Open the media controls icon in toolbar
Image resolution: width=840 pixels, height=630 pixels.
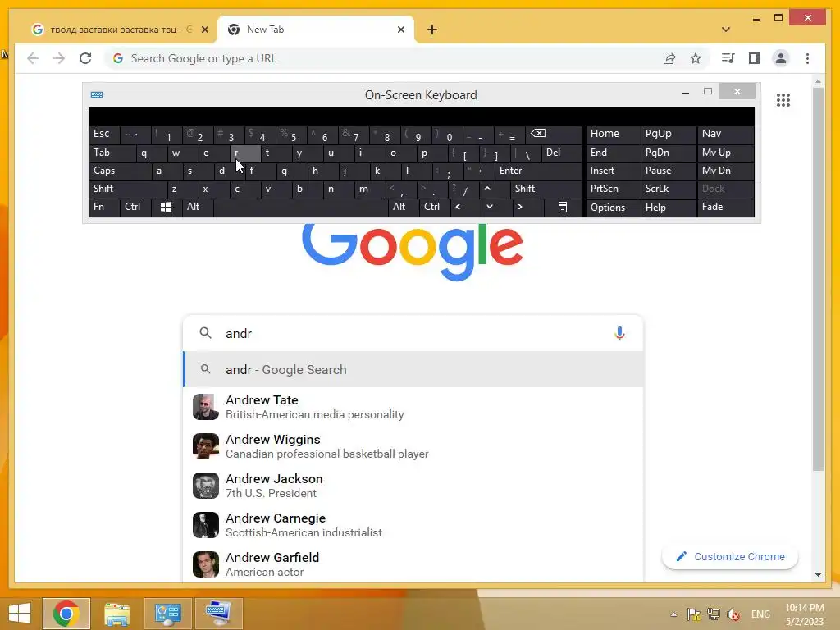[728, 58]
